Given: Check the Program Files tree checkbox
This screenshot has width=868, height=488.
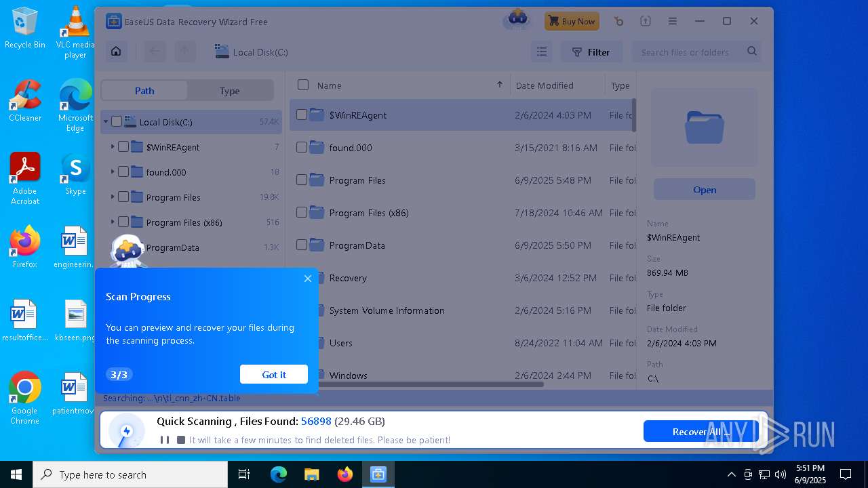Looking at the screenshot, I should pos(123,197).
